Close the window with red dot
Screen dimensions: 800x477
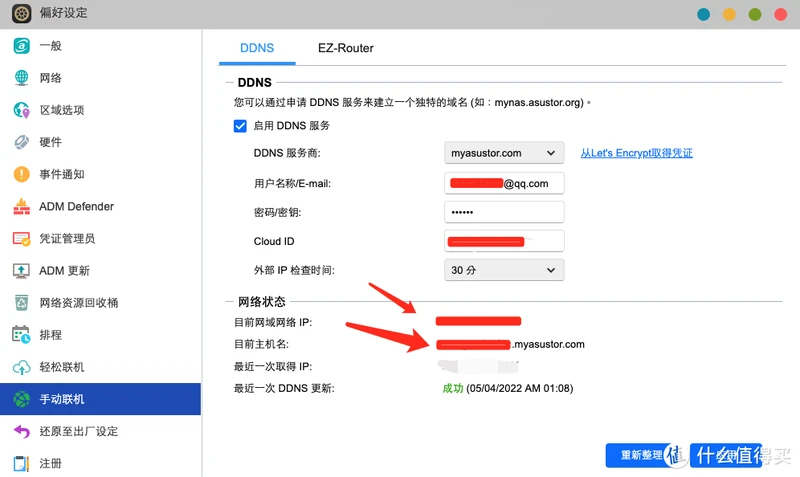[x=780, y=14]
